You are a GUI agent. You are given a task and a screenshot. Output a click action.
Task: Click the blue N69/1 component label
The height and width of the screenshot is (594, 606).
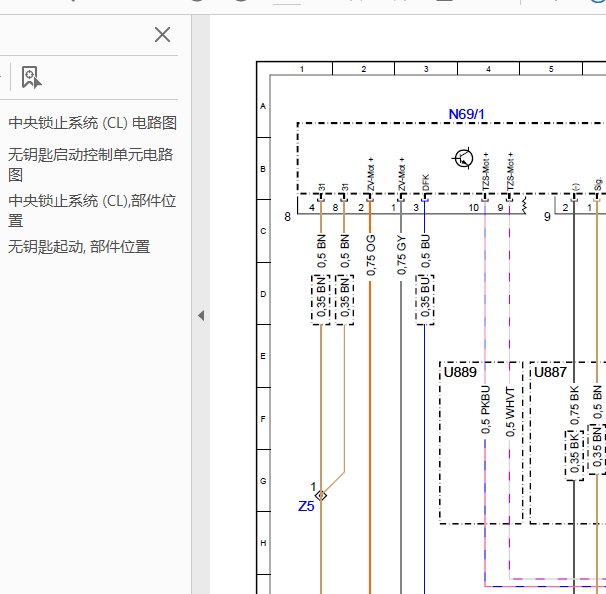[x=466, y=114]
